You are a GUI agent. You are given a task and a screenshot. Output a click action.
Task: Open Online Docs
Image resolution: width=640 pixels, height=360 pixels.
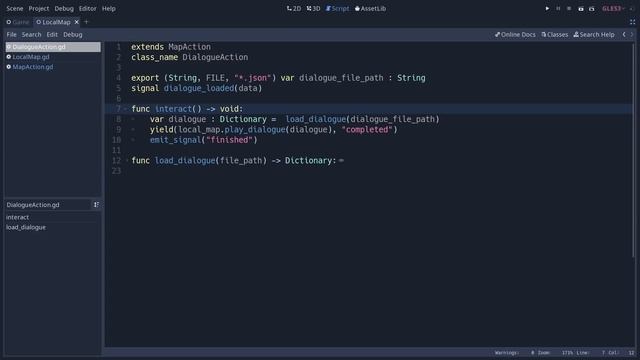515,35
